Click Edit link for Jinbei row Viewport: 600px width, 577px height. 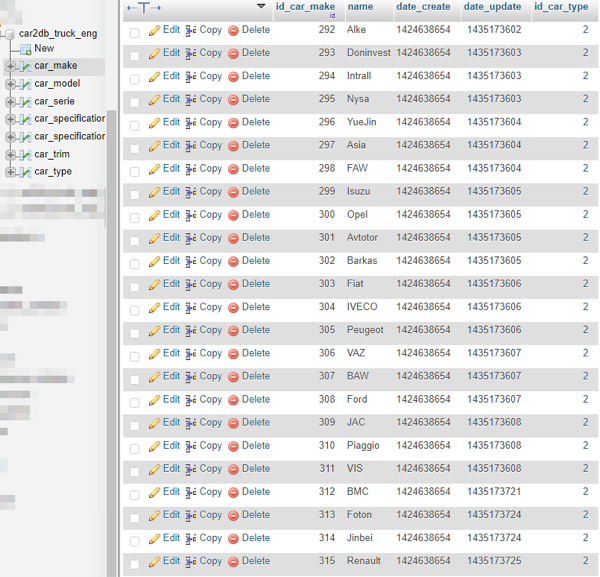[x=171, y=538]
